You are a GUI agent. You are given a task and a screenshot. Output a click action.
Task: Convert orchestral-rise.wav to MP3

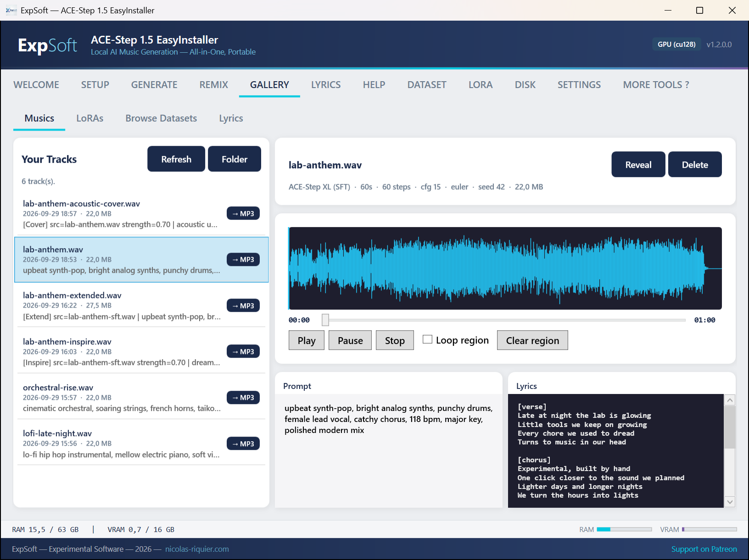[243, 398]
